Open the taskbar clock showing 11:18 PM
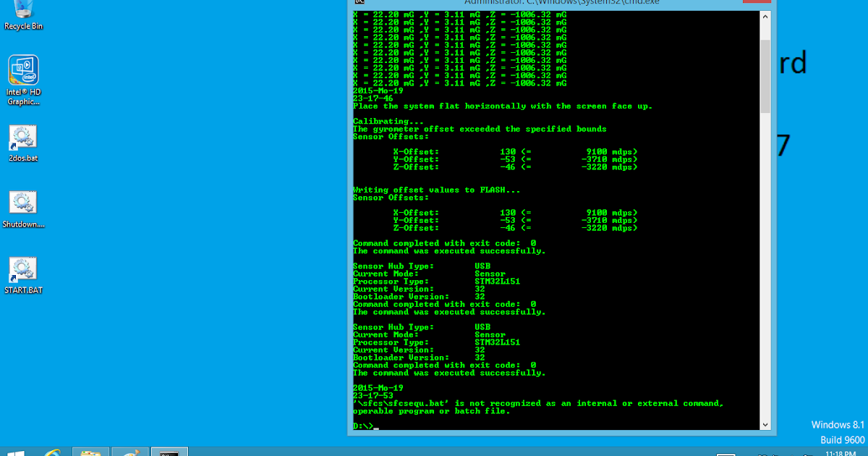This screenshot has width=868, height=456. [x=839, y=453]
